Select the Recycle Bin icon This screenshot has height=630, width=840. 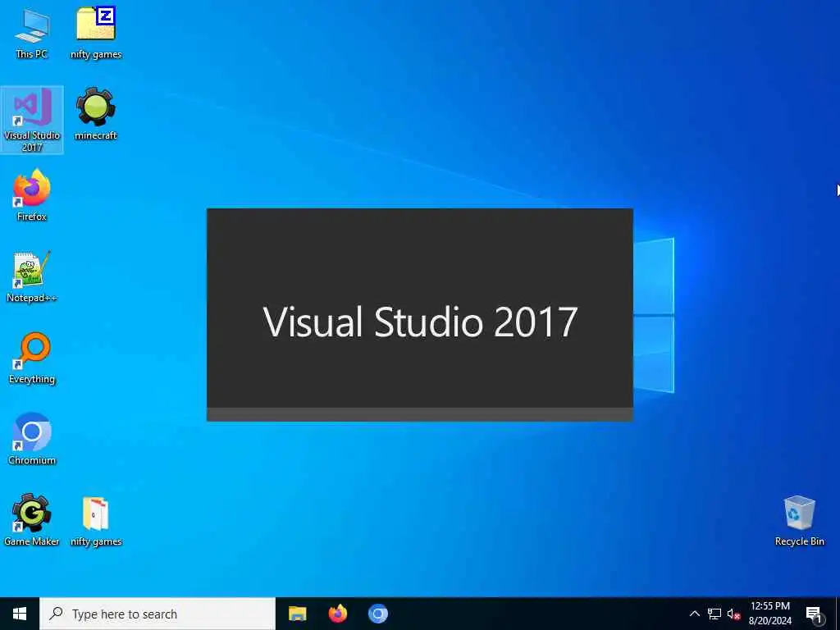tap(799, 521)
